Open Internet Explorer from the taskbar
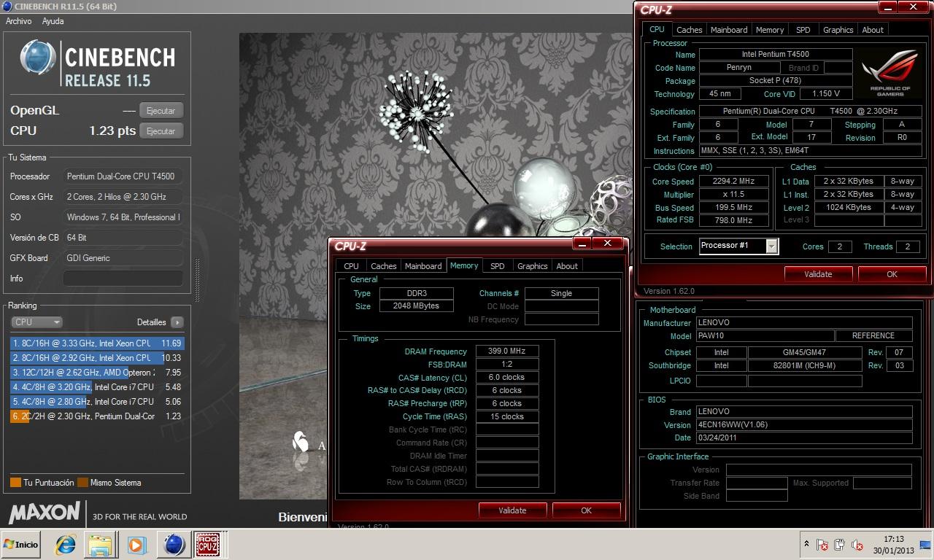The image size is (934, 560). [66, 545]
